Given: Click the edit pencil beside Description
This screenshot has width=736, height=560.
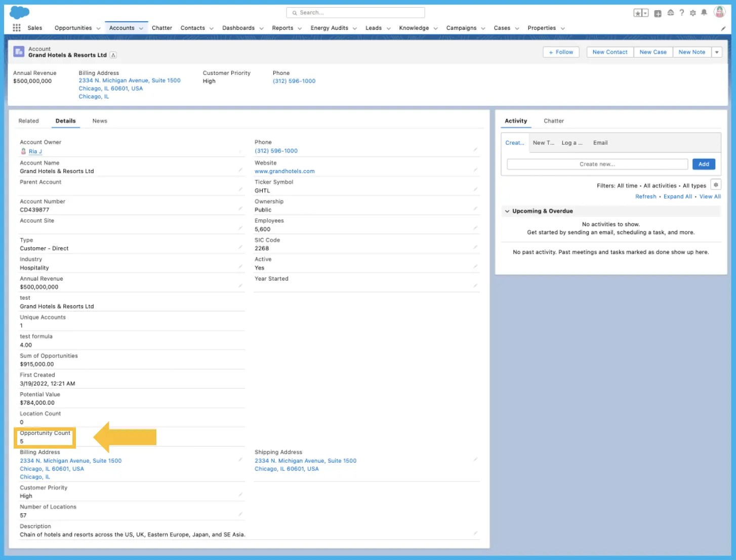Looking at the screenshot, I should tap(476, 533).
